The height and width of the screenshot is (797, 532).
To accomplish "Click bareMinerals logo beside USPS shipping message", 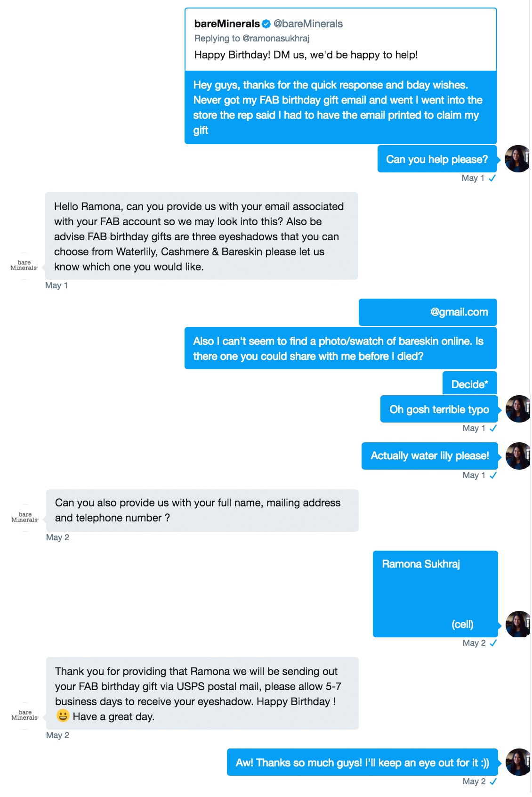I will [x=25, y=715].
